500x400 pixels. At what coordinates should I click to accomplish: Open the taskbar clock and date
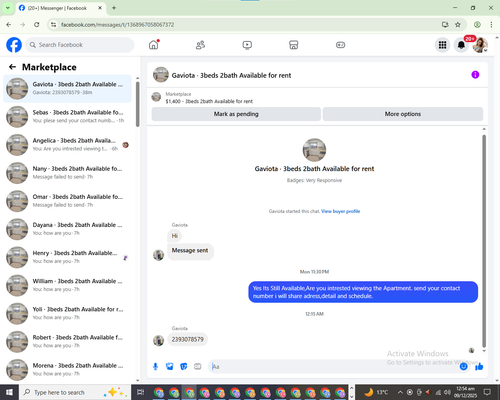(465, 392)
